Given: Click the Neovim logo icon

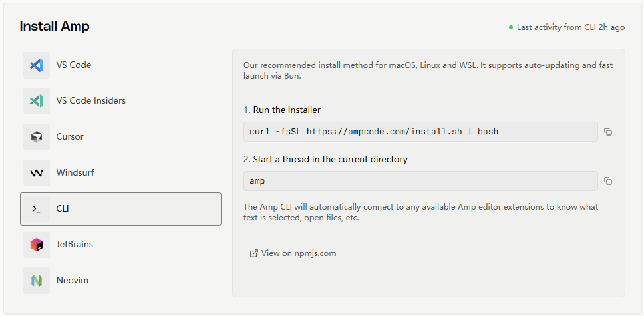Looking at the screenshot, I should [x=37, y=281].
